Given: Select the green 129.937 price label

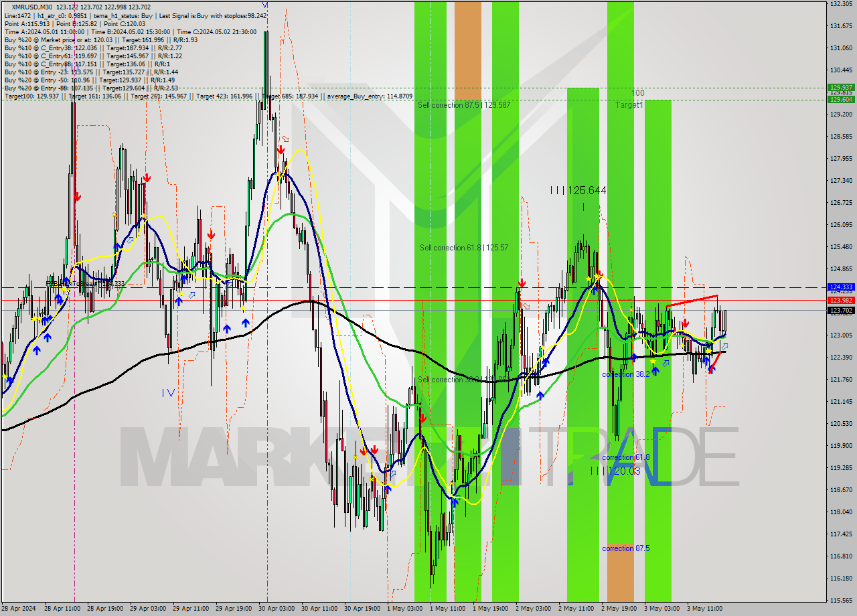Looking at the screenshot, I should pyautogui.click(x=841, y=88).
